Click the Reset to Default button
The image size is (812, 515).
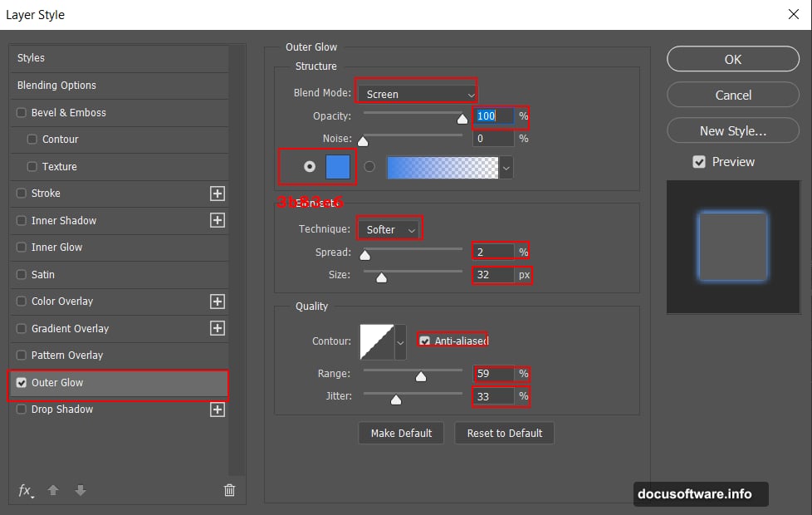504,433
